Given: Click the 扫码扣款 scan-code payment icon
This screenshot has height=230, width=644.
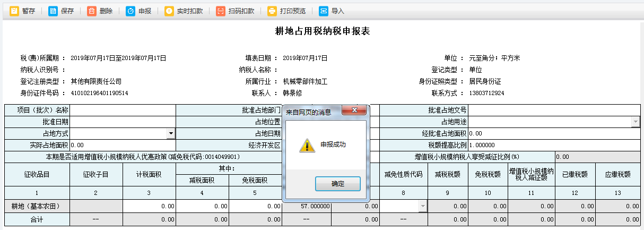Looking at the screenshot, I should (221, 11).
